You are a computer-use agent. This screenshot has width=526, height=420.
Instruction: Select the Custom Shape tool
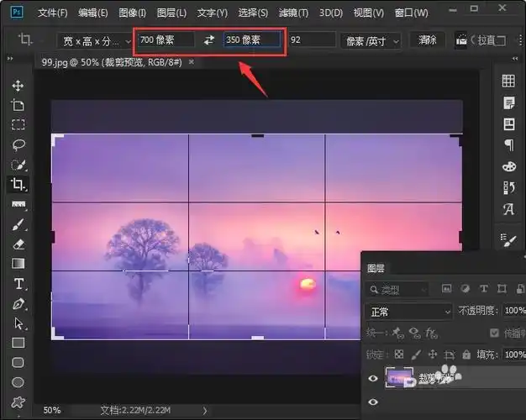point(18,402)
